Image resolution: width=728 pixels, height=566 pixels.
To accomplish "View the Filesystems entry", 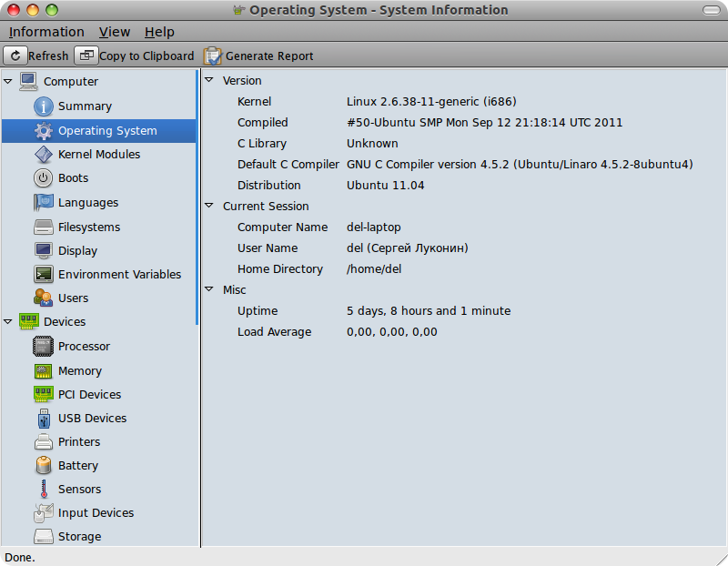I will 89,227.
